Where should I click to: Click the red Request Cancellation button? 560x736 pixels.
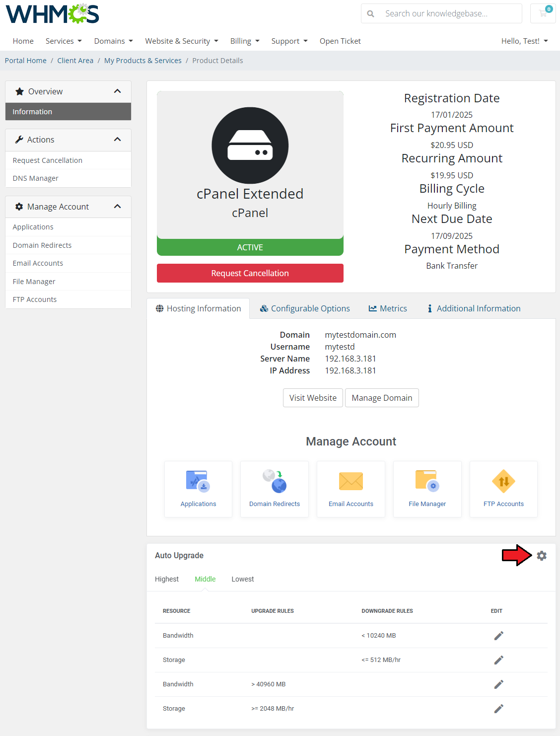coord(250,273)
